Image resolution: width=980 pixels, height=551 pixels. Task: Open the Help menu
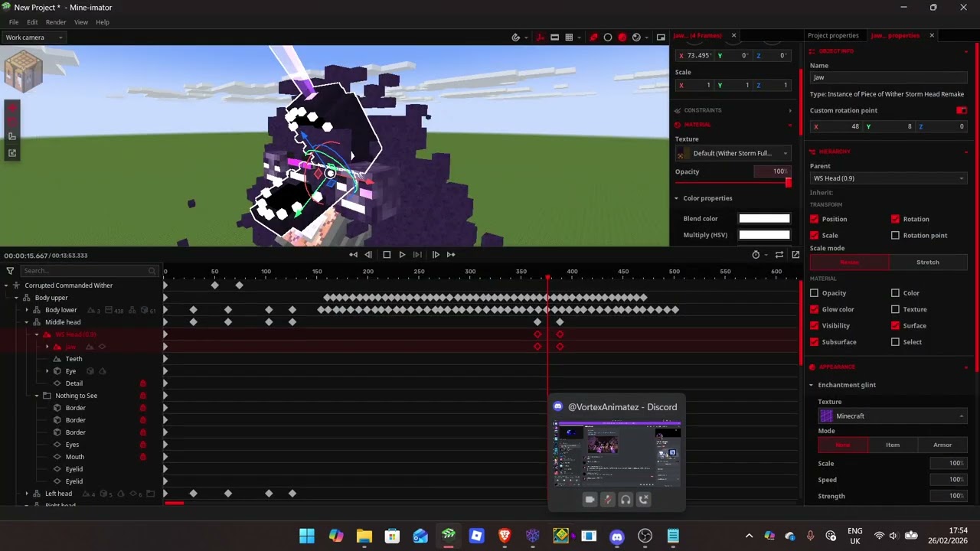pos(103,22)
